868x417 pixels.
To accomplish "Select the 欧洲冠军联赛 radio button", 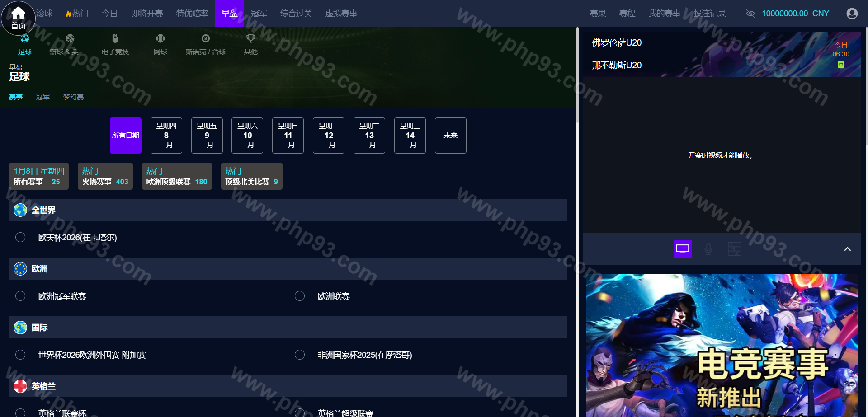I will pos(20,296).
